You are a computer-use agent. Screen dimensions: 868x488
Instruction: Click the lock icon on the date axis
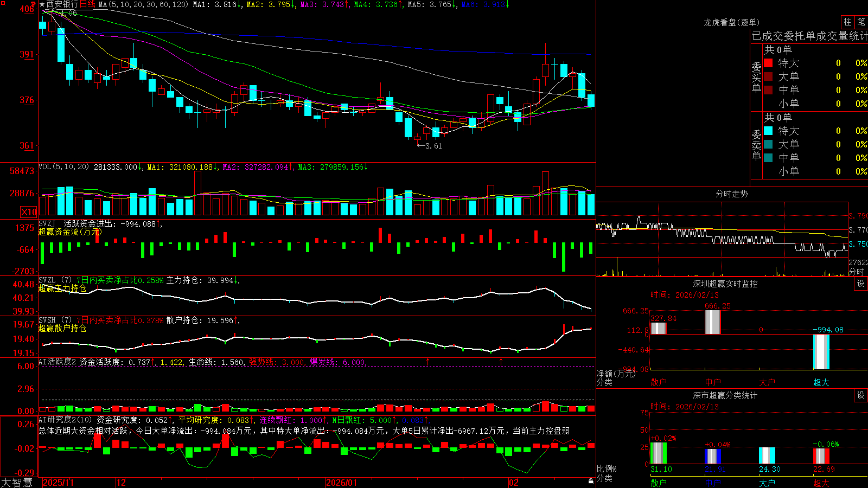coord(591,481)
